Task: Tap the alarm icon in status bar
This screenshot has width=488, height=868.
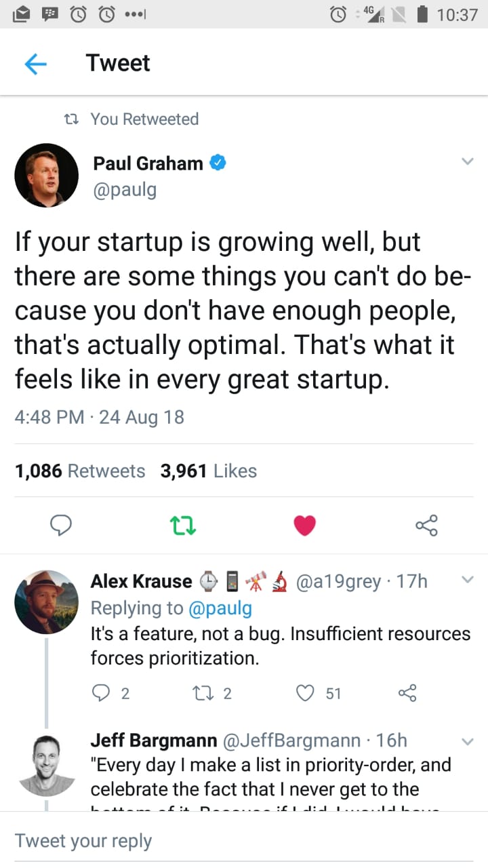Action: 338,14
